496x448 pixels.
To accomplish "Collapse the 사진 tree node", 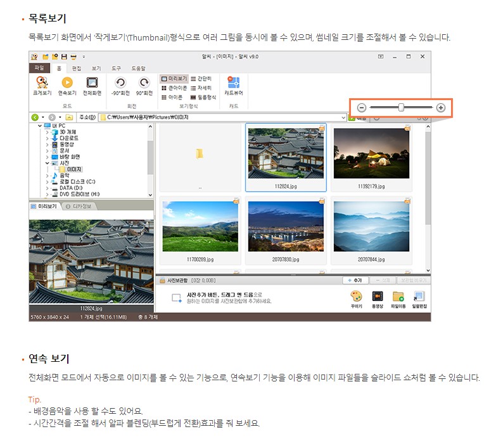I will 47,163.
